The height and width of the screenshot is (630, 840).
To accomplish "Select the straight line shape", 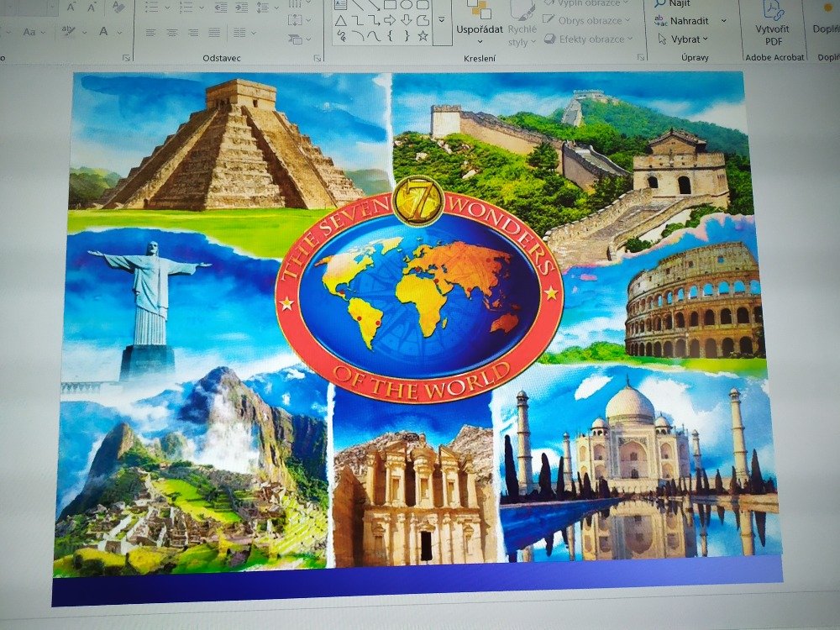I will coord(358,5).
